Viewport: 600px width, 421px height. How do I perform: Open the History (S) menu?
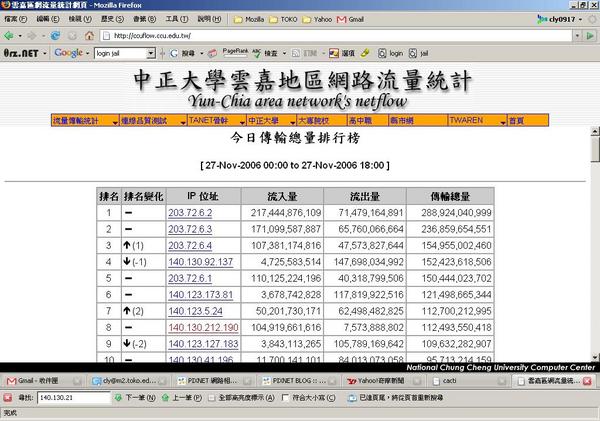pyautogui.click(x=112, y=19)
